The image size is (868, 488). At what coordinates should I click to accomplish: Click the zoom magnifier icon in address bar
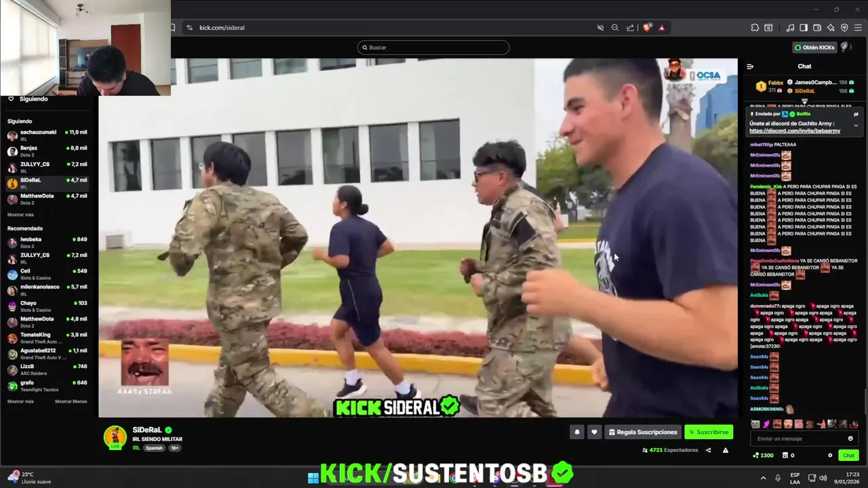[615, 28]
